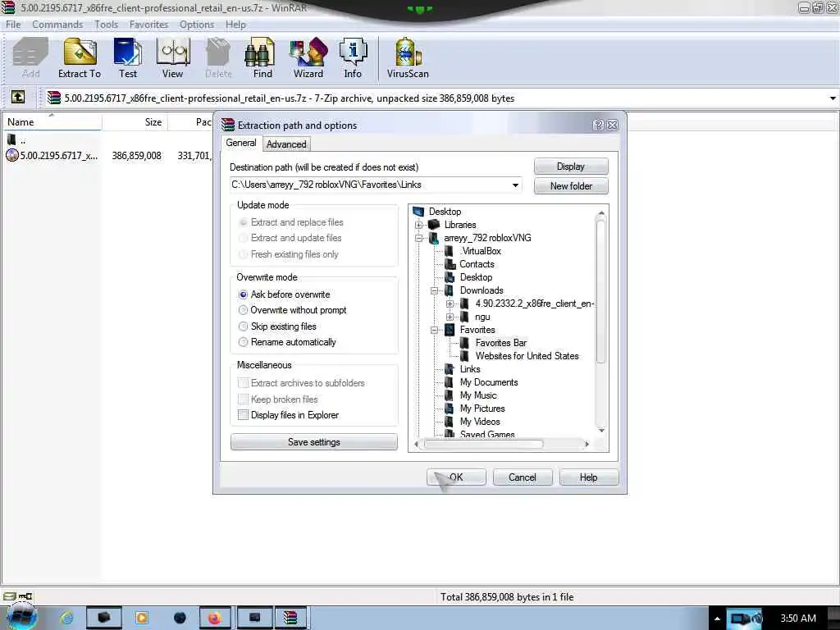
Task: Expand the 4.90.2332.2_x86fre_client folder node
Action: (x=450, y=304)
